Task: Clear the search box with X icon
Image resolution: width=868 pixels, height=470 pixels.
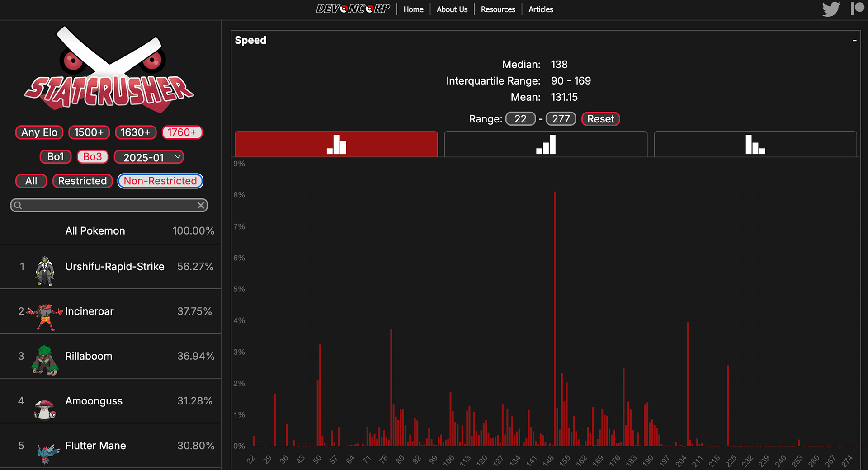Action: [x=201, y=206]
